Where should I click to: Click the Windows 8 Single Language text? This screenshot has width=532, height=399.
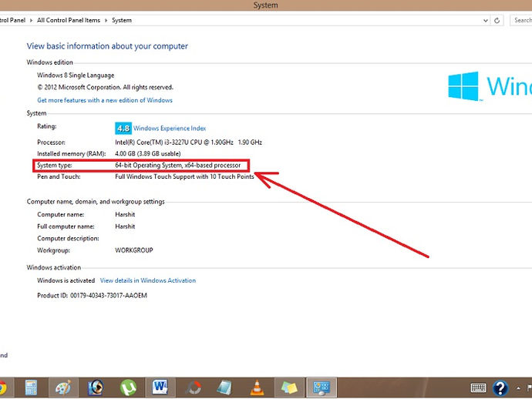(76, 75)
